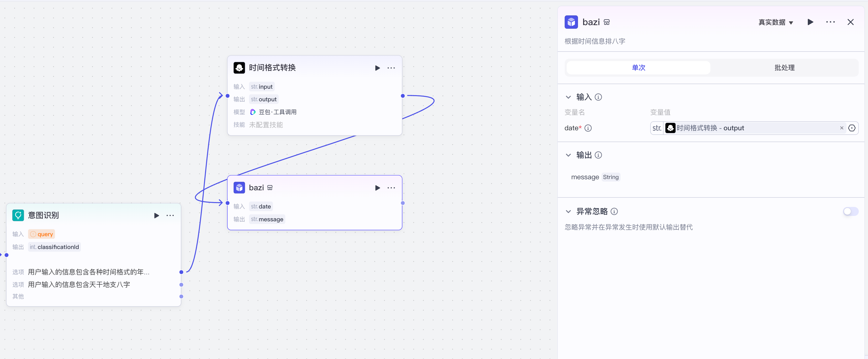Image resolution: width=868 pixels, height=359 pixels.
Task: Run the bazi node on the canvas
Action: 377,188
